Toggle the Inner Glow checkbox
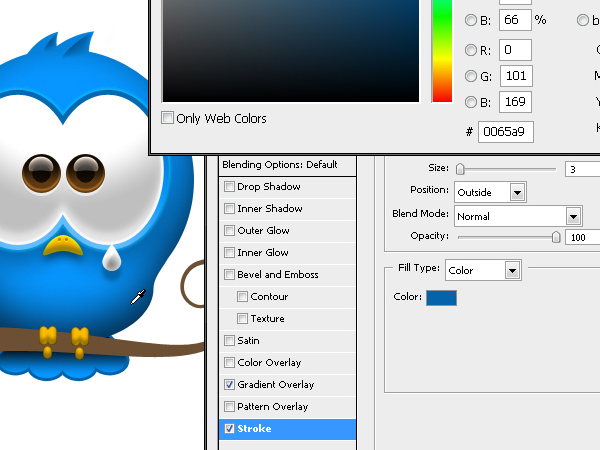The width and height of the screenshot is (600, 450). tap(229, 253)
